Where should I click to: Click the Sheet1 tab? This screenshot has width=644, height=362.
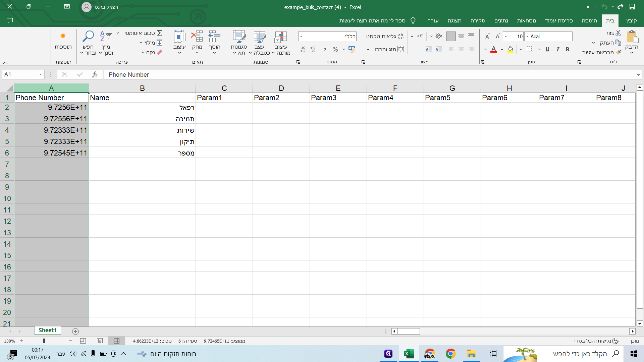click(x=47, y=330)
